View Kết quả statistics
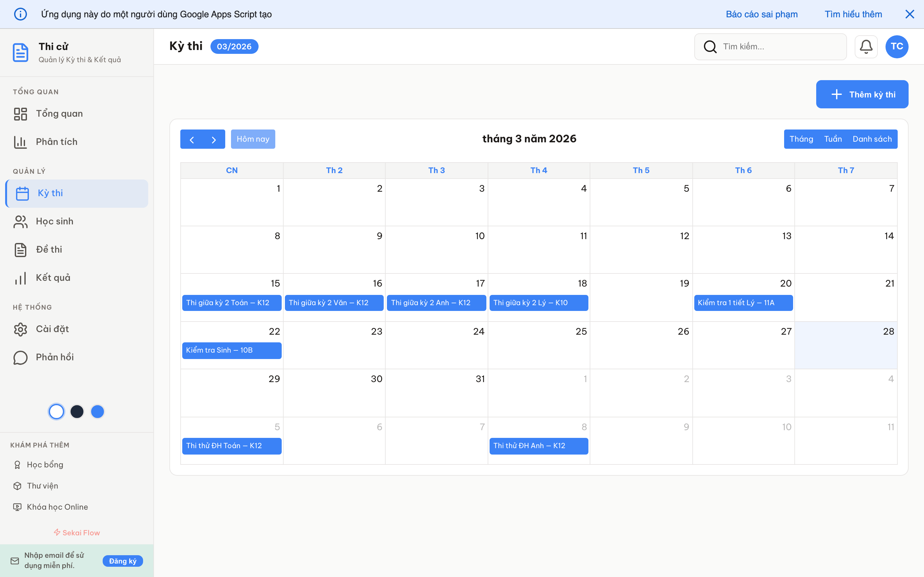This screenshot has height=577, width=924. click(x=52, y=277)
